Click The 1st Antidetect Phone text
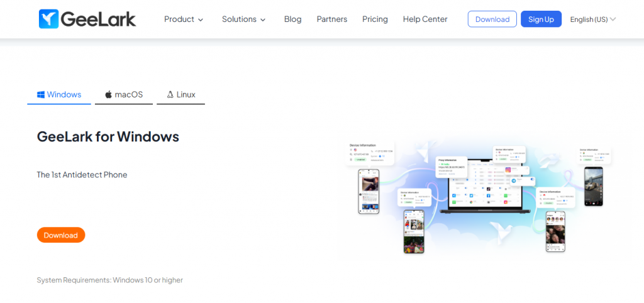The height and width of the screenshot is (303, 644). 82,175
